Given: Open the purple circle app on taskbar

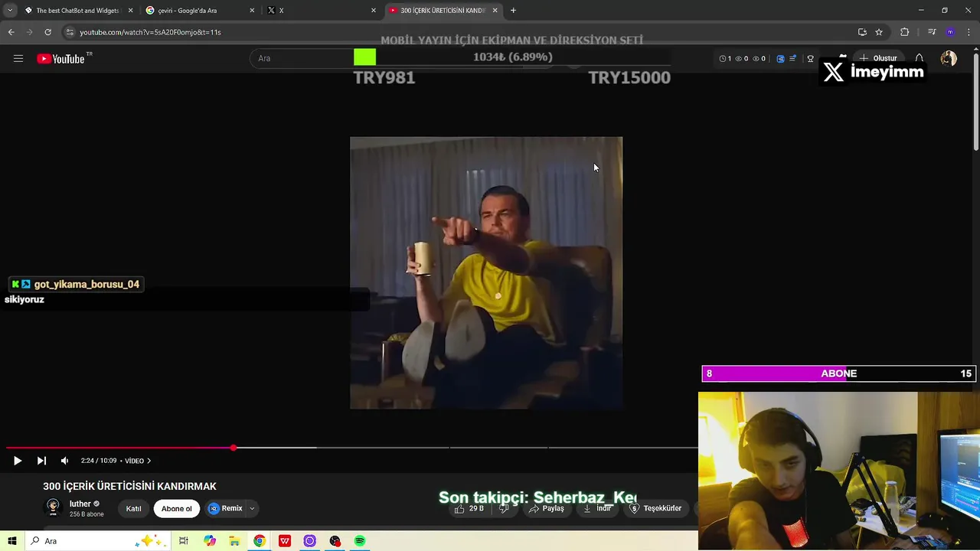Looking at the screenshot, I should (x=310, y=541).
